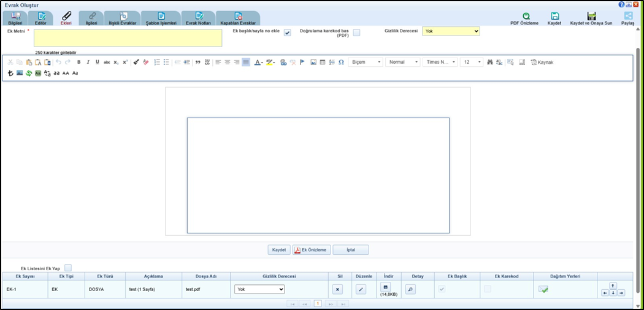Image resolution: width=644 pixels, height=310 pixels.
Task: Click the Turkish Lira symbol icon
Action: 10,73
